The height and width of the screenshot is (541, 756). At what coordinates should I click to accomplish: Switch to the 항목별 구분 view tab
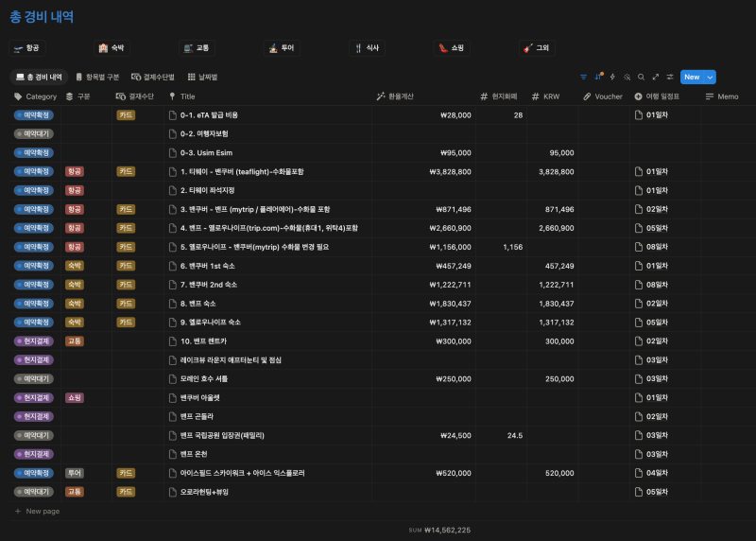click(97, 77)
